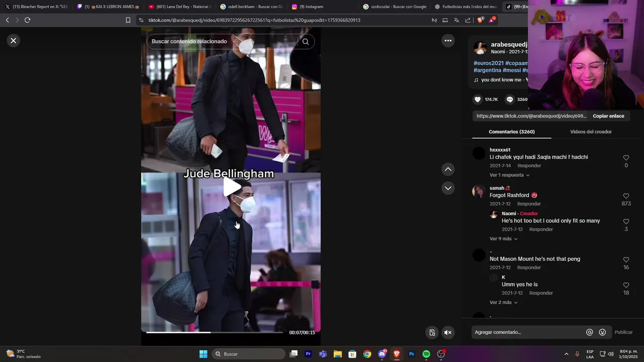
Task: Open the music track 'you dont know me'
Action: tap(501, 80)
